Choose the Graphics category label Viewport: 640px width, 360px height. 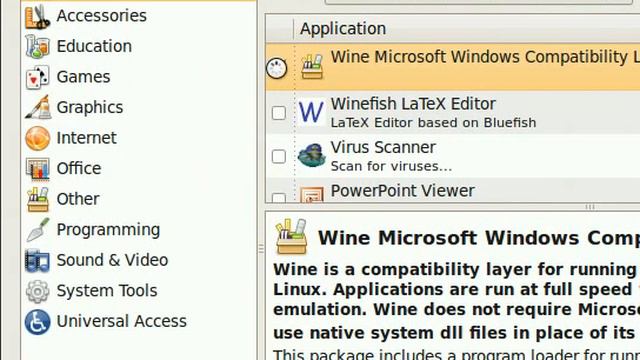(90, 107)
